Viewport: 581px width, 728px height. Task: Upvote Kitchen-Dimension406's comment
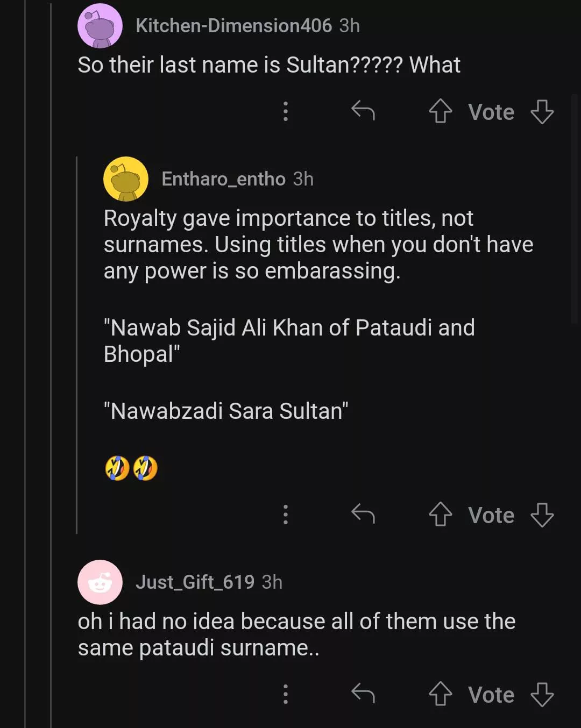point(440,111)
